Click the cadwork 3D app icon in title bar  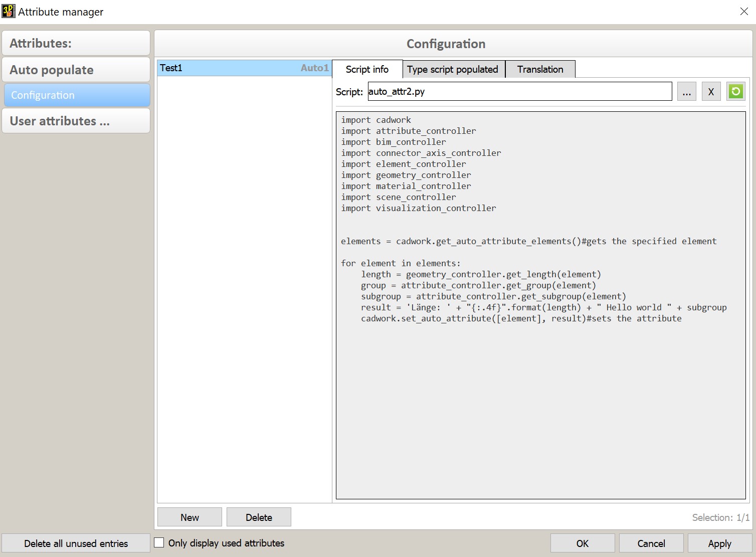9,11
